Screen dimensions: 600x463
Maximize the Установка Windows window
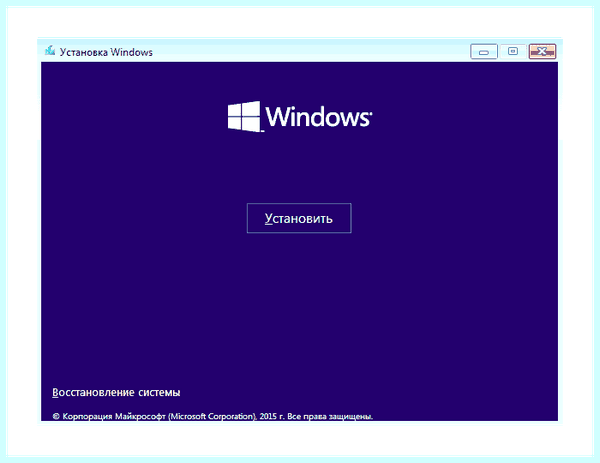[513, 52]
